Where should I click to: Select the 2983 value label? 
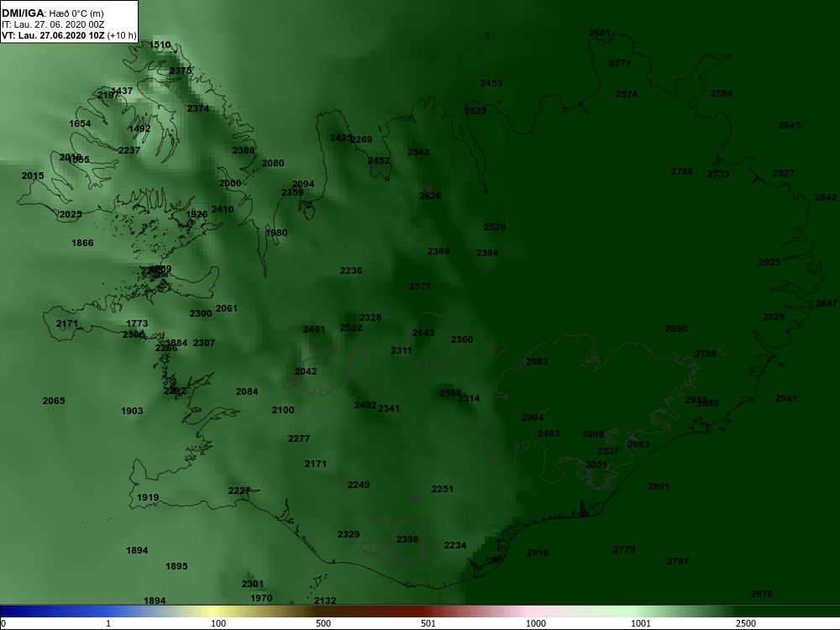pos(536,361)
